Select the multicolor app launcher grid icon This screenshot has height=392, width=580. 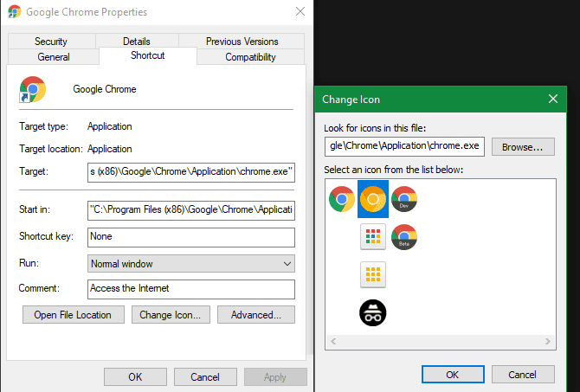[x=373, y=237]
